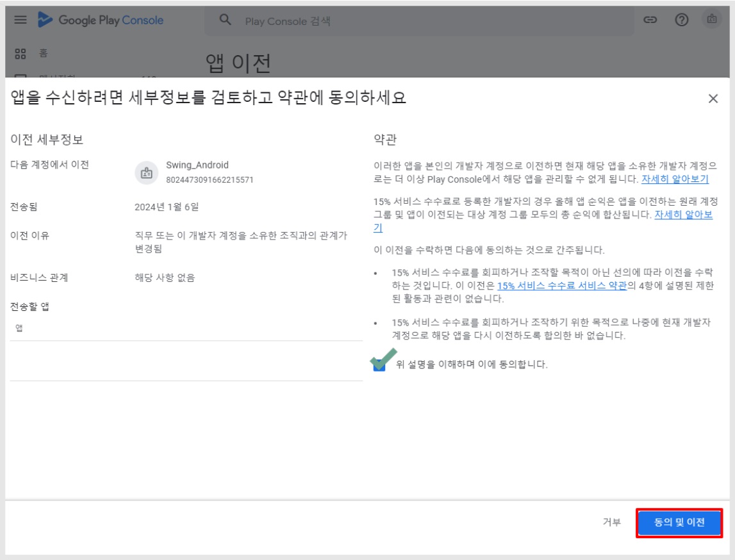Image resolution: width=735 pixels, height=560 pixels.
Task: Click the transfer reason text 직무 또는 이 개발자 계정
Action: pyautogui.click(x=241, y=242)
